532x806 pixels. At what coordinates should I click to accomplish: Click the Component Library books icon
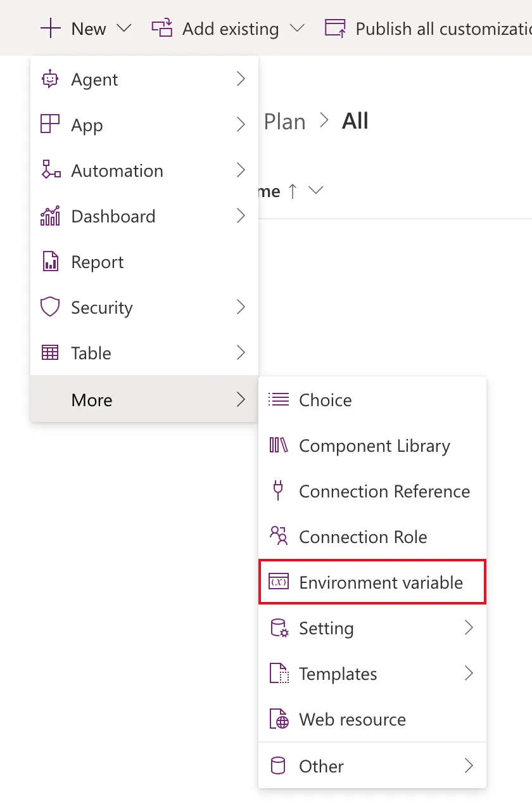click(279, 445)
